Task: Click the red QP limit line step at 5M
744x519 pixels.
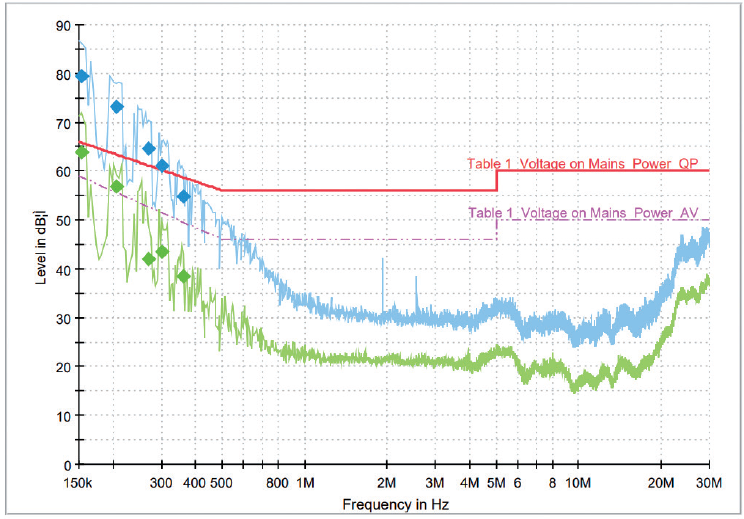Action: click(497, 180)
